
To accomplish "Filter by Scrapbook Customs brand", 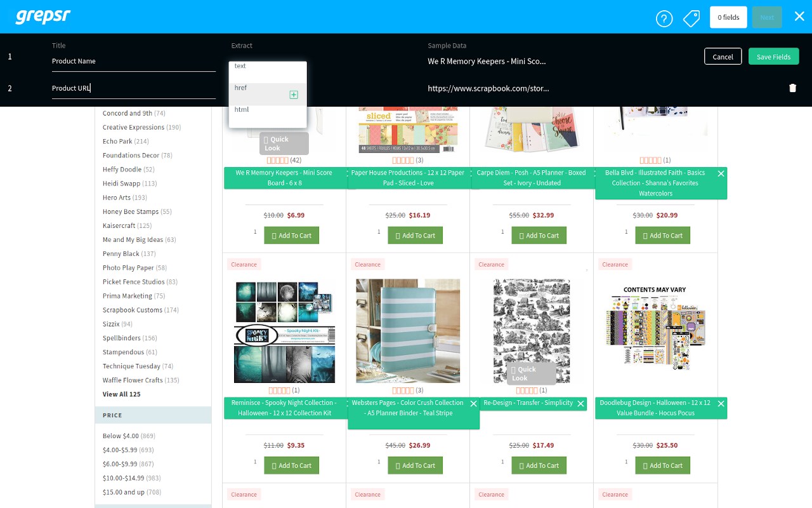I will click(x=140, y=310).
